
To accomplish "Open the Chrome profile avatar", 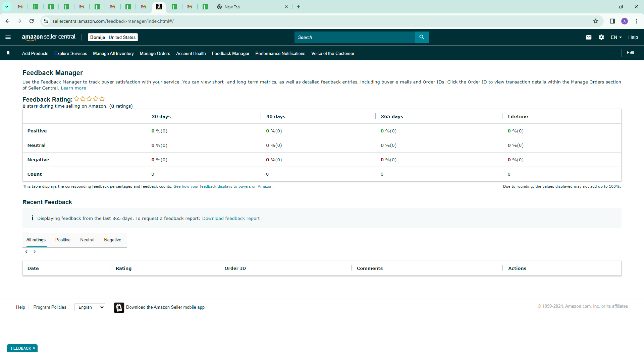I will pos(625,21).
